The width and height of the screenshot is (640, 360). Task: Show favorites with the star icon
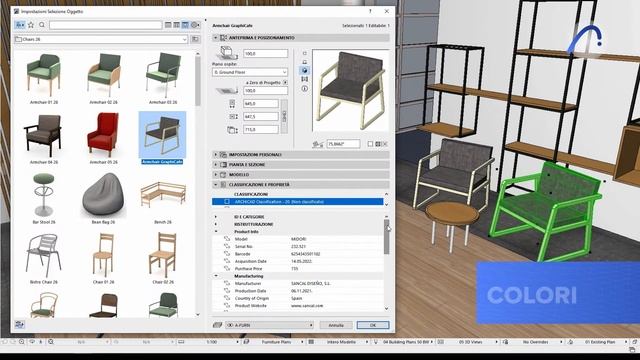tap(31, 25)
